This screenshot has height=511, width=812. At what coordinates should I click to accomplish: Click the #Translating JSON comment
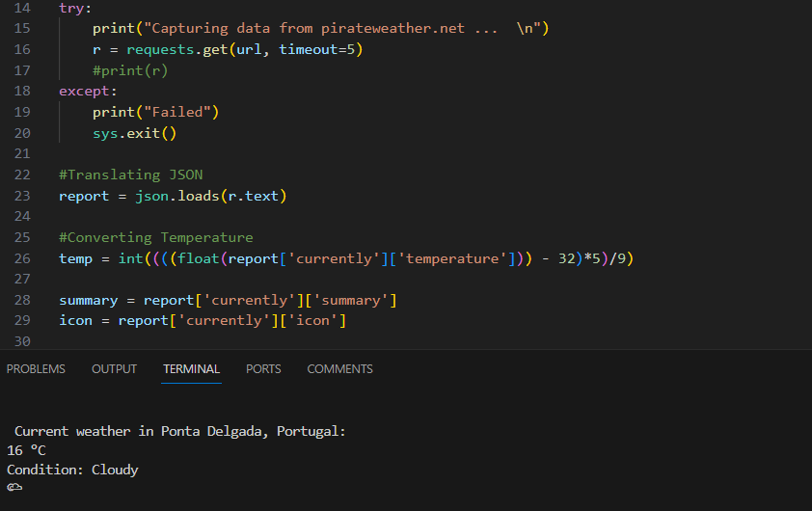(x=130, y=175)
